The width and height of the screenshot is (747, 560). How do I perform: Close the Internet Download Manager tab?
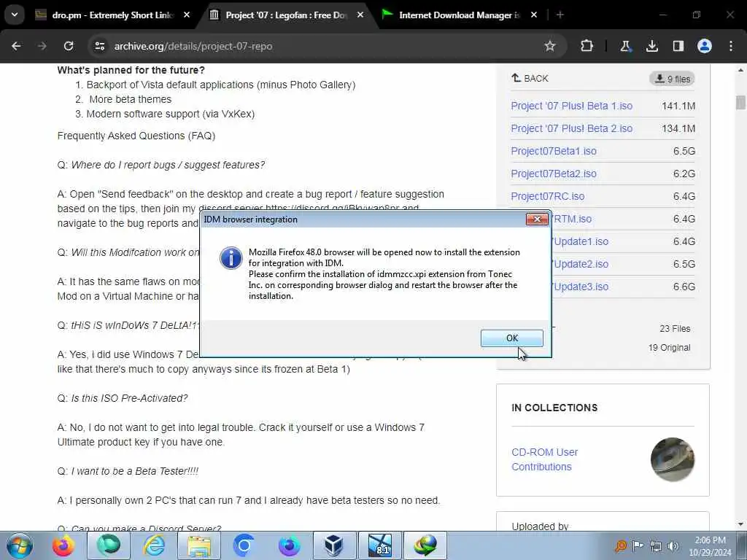pyautogui.click(x=533, y=15)
